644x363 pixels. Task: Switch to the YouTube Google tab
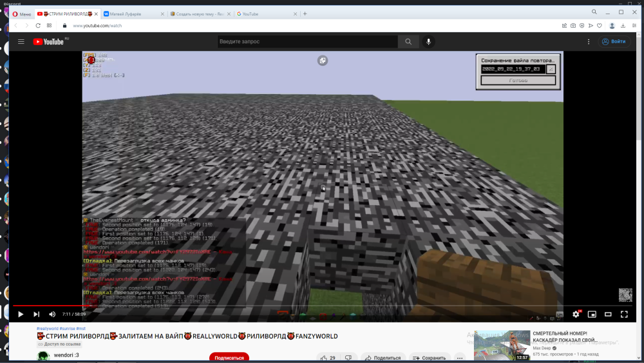pos(267,14)
